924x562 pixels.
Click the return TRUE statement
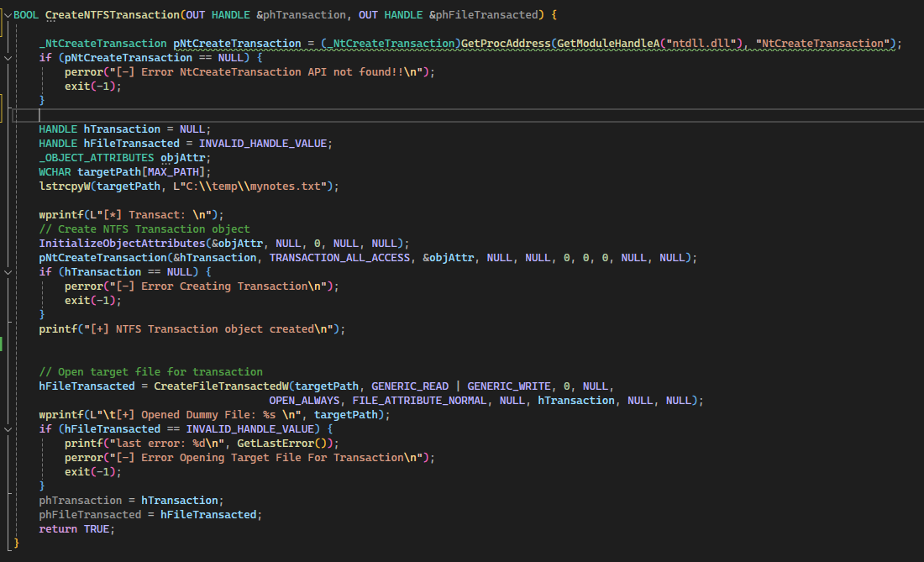click(76, 529)
